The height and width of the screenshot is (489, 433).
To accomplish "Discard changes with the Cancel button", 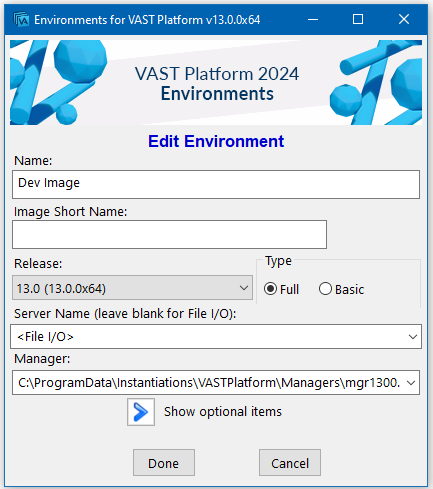I will click(x=290, y=462).
